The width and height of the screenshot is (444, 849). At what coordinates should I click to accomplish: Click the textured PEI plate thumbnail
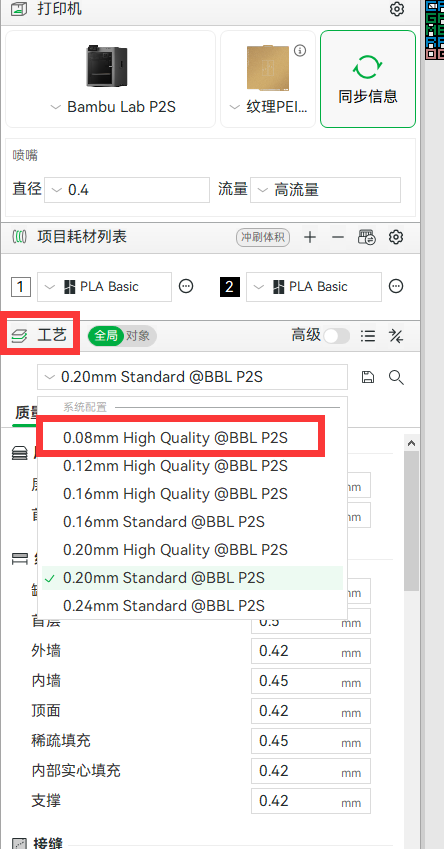tap(268, 67)
